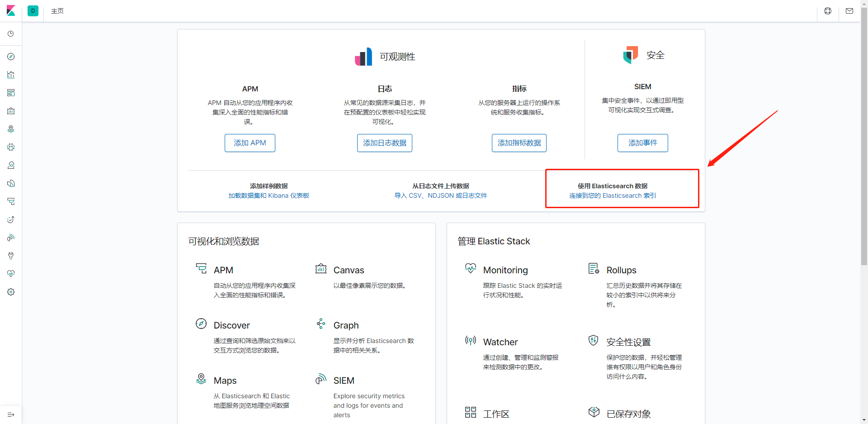Image resolution: width=868 pixels, height=424 pixels.
Task: Open SIEM card under 可视化和浏览数据
Action: 344,381
